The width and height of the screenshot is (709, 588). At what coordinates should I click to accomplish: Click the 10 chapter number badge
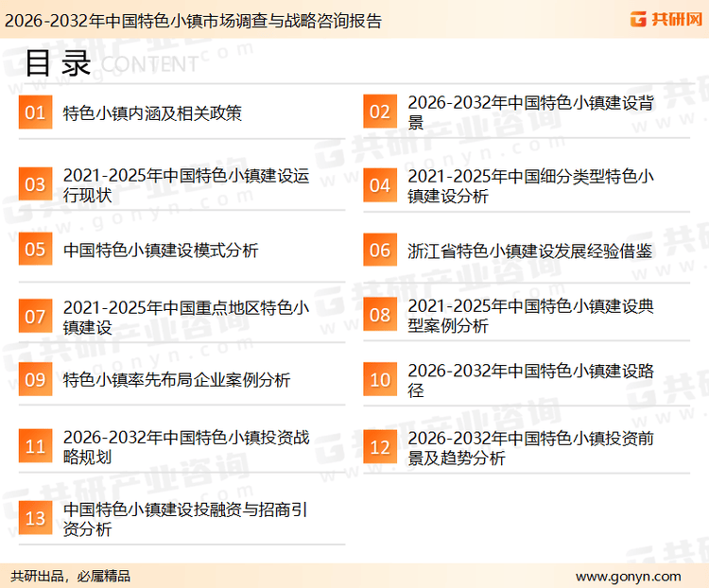(x=379, y=380)
